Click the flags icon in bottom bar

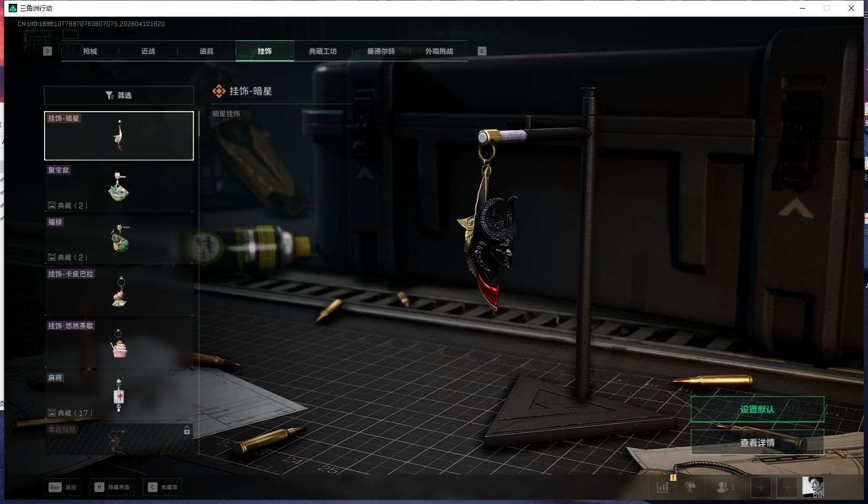point(691,487)
